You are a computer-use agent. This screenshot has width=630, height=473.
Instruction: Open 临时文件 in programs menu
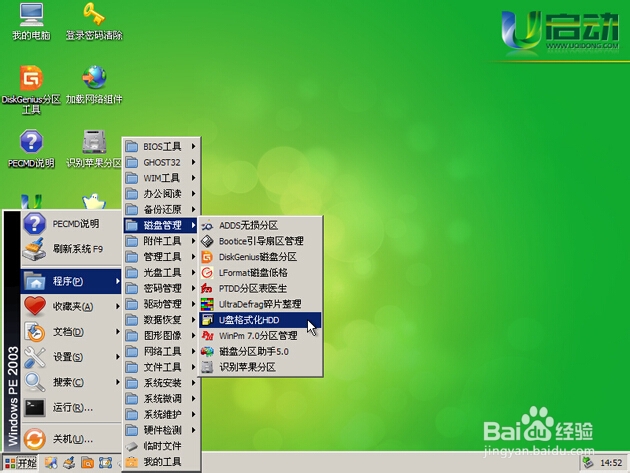(161, 446)
